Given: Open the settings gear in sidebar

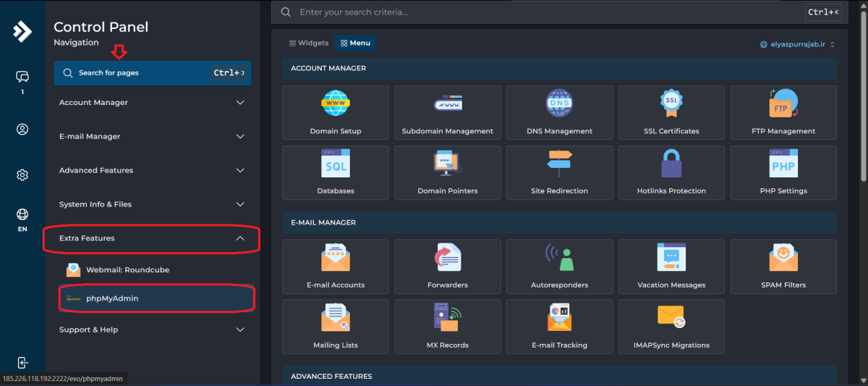Looking at the screenshot, I should point(22,175).
